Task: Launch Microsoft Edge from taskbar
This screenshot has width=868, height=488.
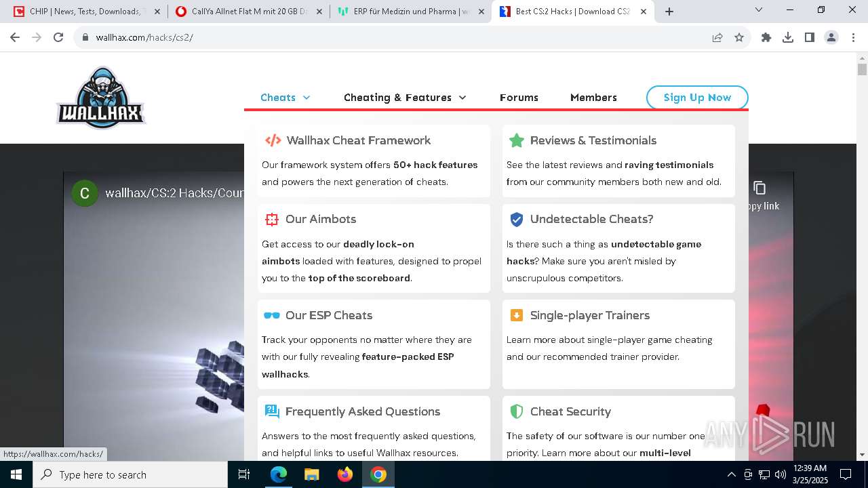Action: (x=279, y=474)
